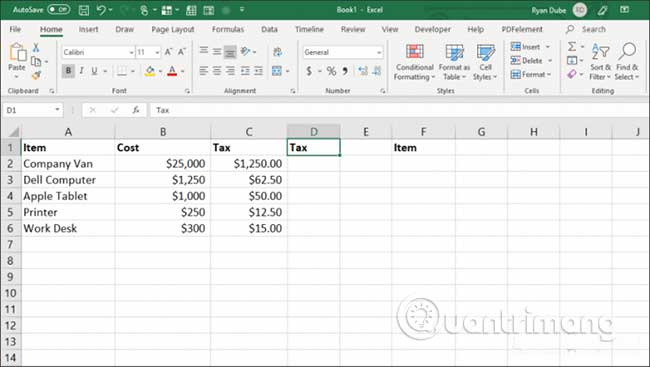Select cell B2 with $25,000

(162, 164)
